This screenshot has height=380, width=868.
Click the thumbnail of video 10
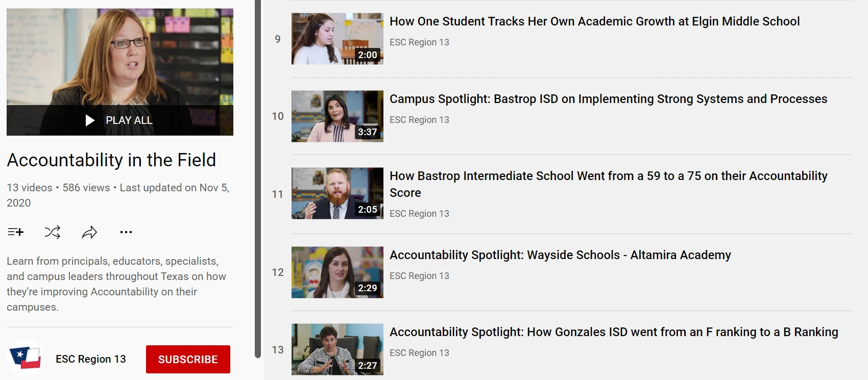coord(337,116)
